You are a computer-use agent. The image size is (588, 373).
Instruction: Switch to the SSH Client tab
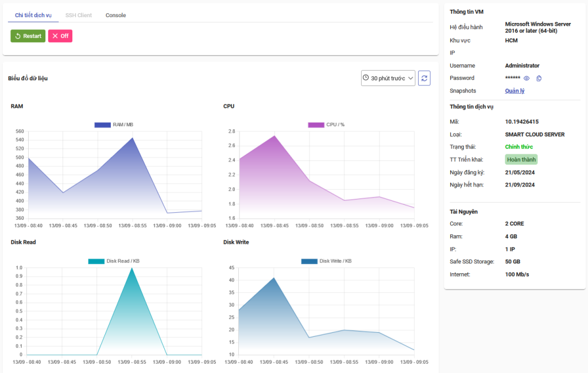[x=78, y=15]
